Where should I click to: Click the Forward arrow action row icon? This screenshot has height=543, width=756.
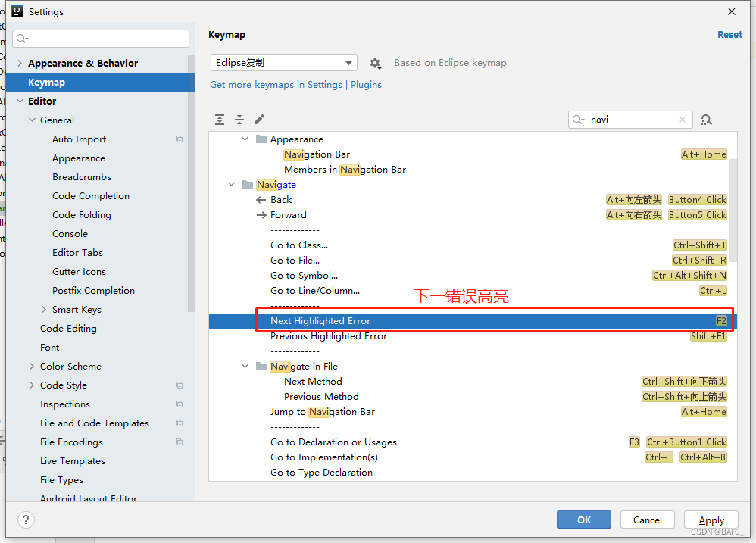(x=261, y=215)
